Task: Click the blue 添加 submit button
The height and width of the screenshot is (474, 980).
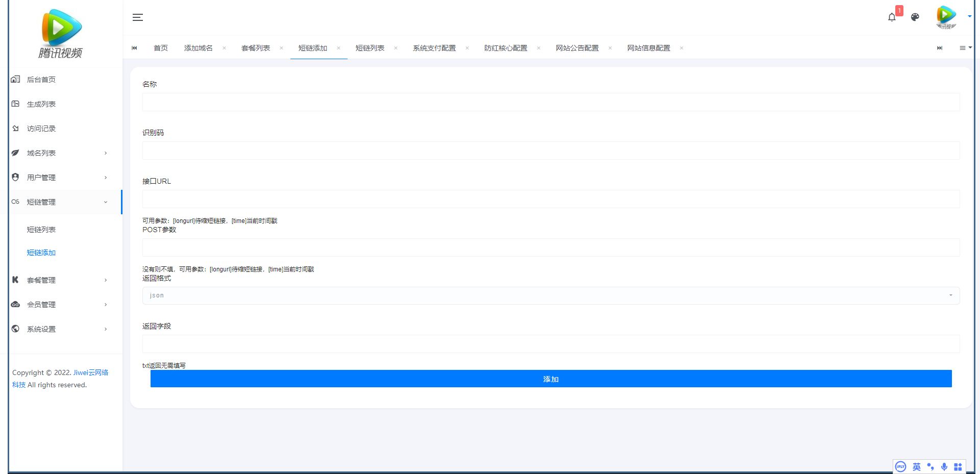Action: pyautogui.click(x=551, y=379)
